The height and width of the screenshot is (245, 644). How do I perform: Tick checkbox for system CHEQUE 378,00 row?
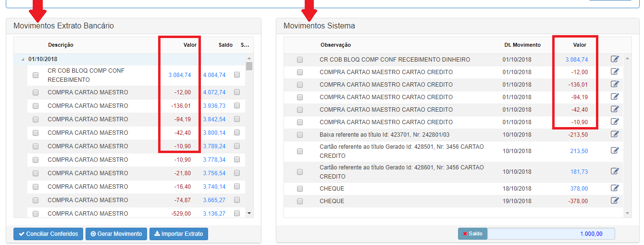(x=300, y=189)
